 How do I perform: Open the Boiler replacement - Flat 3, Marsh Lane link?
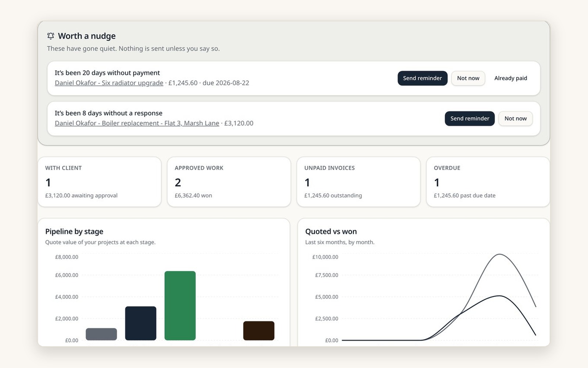[x=137, y=123]
